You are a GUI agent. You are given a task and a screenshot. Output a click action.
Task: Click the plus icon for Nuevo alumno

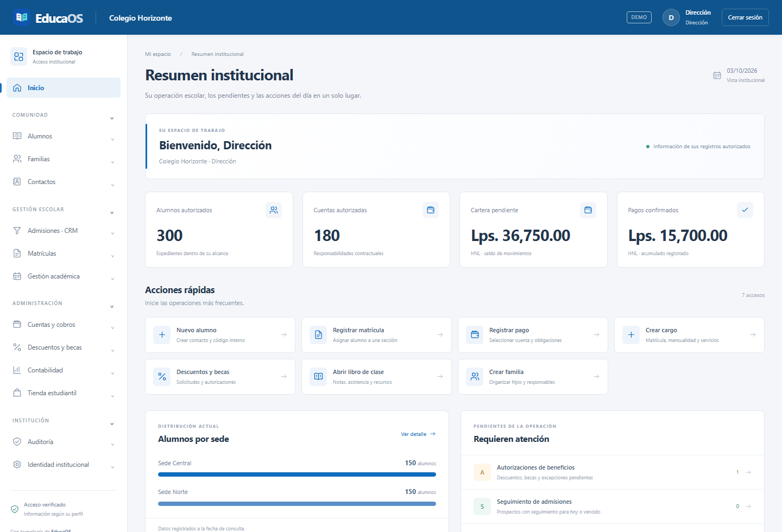(x=162, y=335)
